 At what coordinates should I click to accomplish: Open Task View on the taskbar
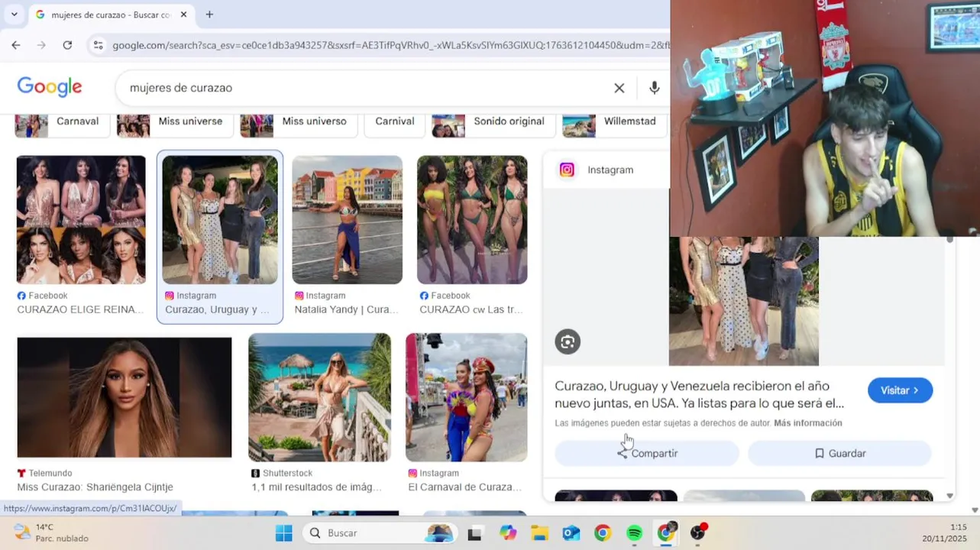474,533
